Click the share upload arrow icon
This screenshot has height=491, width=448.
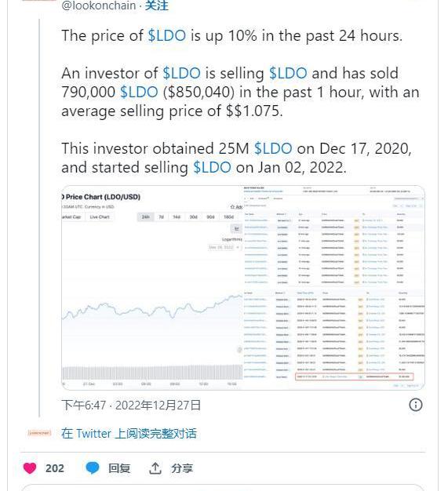click(155, 468)
